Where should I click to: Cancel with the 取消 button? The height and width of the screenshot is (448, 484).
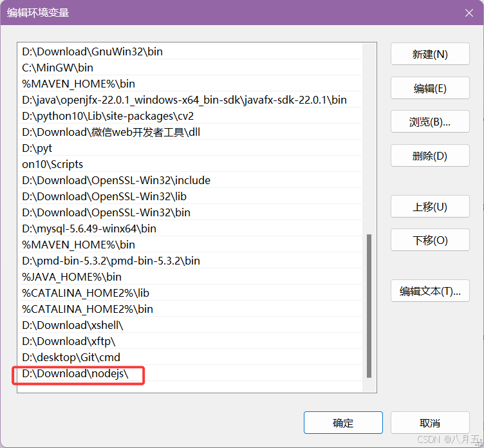(x=430, y=423)
